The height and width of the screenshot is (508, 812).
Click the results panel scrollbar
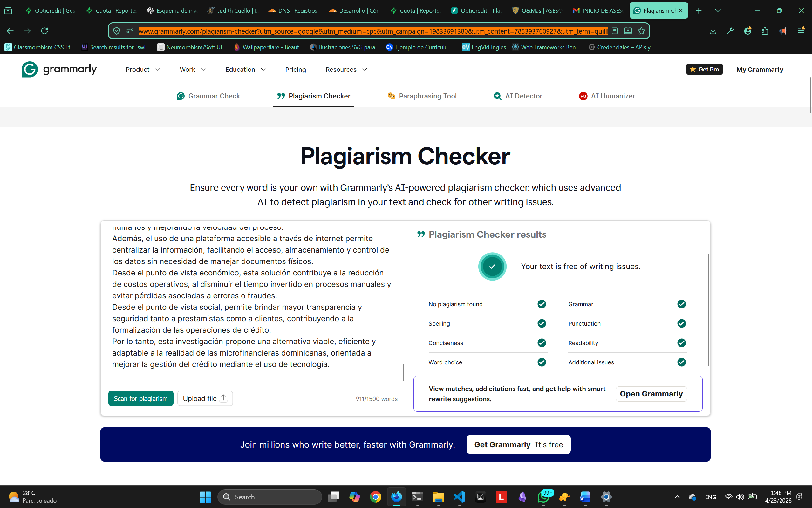(x=708, y=310)
